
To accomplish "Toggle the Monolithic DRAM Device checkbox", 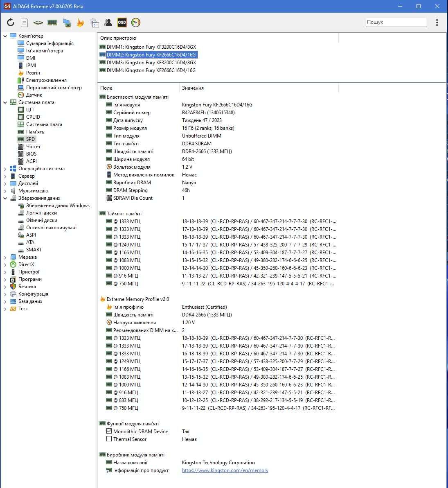I will tap(109, 431).
